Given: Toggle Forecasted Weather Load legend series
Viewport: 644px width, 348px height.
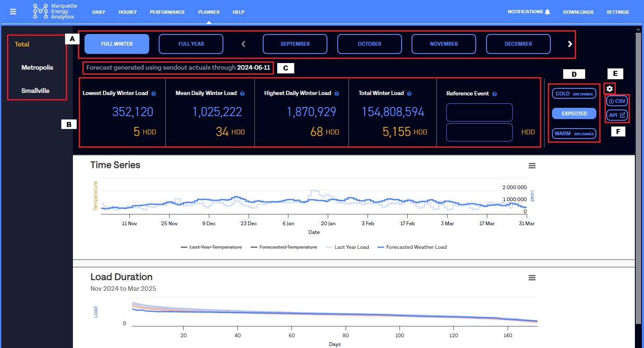Looking at the screenshot, I should 412,247.
